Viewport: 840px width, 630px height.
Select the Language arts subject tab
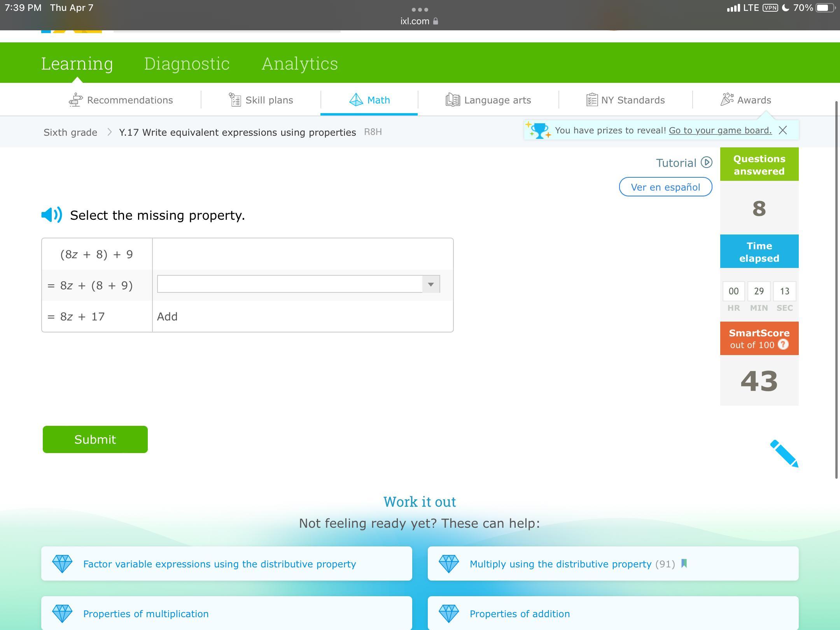(x=488, y=100)
